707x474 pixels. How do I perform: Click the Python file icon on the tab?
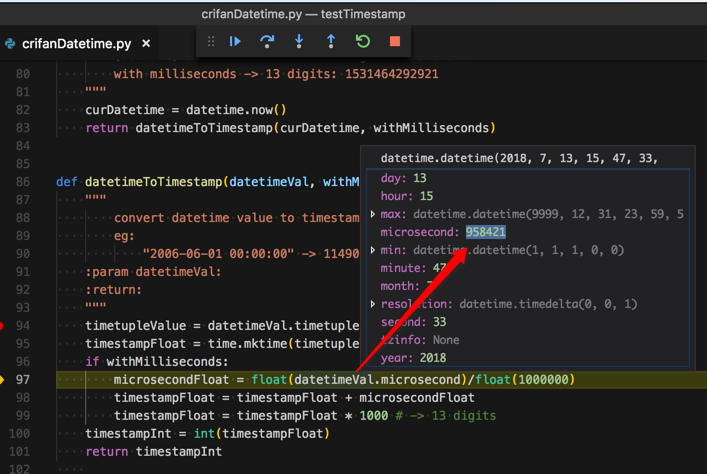pos(10,44)
